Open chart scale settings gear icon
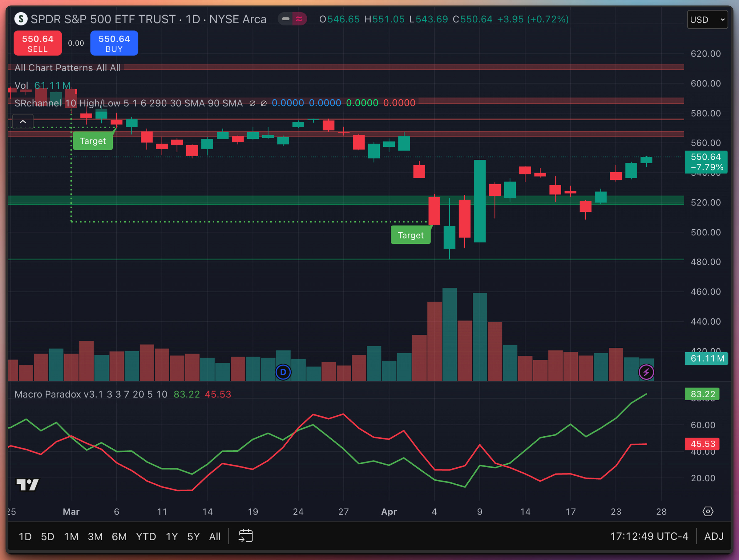 [x=708, y=511]
